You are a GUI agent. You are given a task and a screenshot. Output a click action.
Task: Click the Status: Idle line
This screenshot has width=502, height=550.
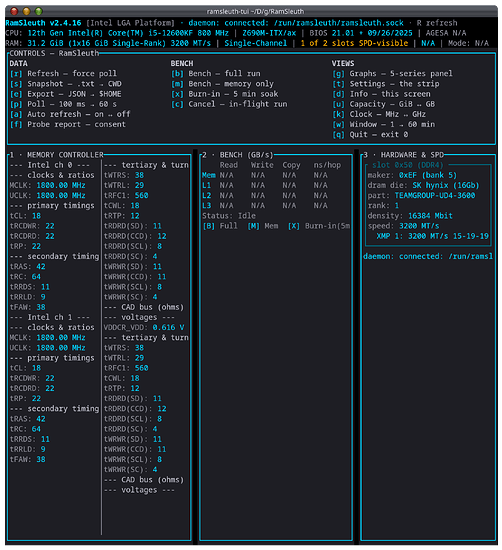coord(229,216)
